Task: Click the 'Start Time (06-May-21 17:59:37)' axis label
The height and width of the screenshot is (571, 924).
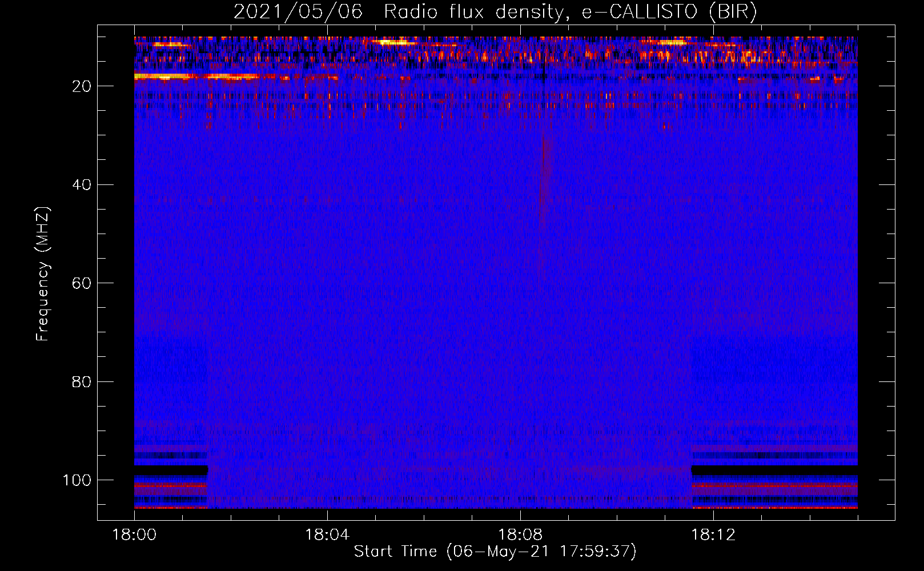Action: pos(495,552)
